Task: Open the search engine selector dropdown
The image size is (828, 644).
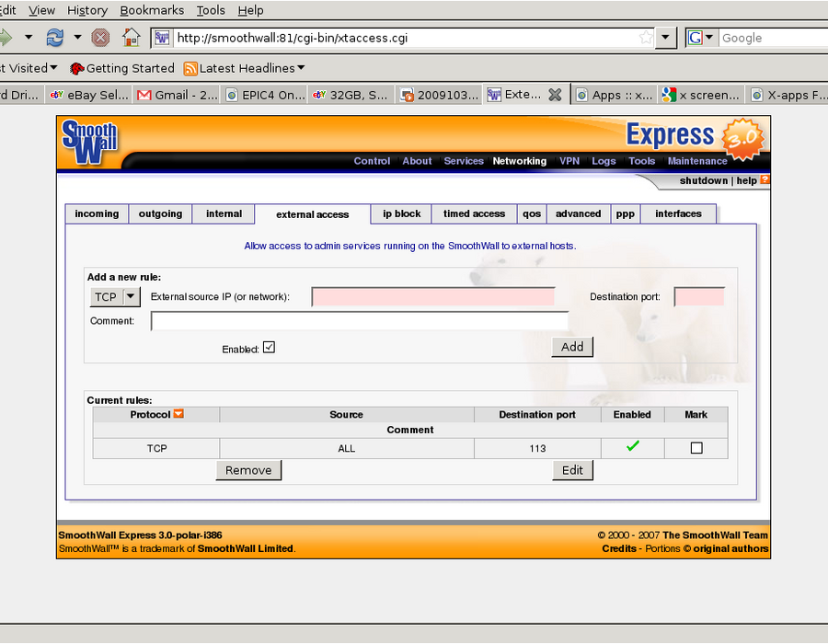Action: click(x=709, y=38)
